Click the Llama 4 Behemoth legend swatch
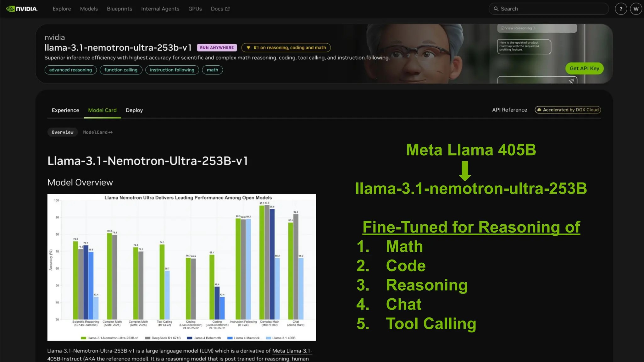 [x=189, y=338]
